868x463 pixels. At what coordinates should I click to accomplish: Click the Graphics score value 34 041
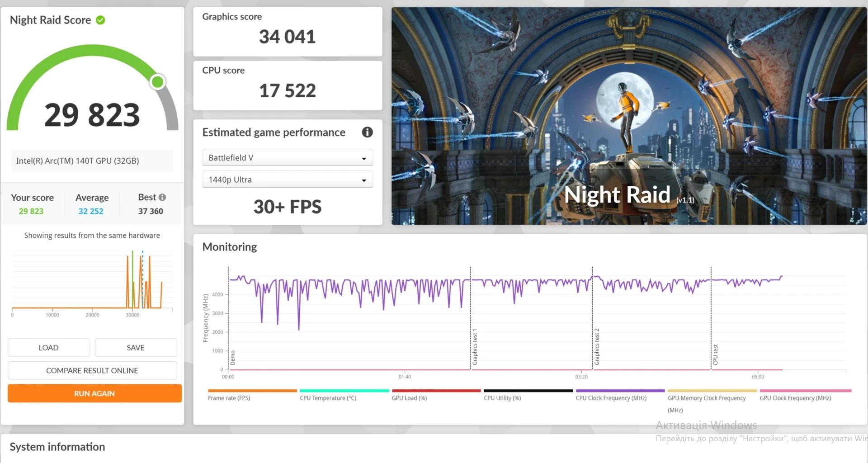coord(287,37)
